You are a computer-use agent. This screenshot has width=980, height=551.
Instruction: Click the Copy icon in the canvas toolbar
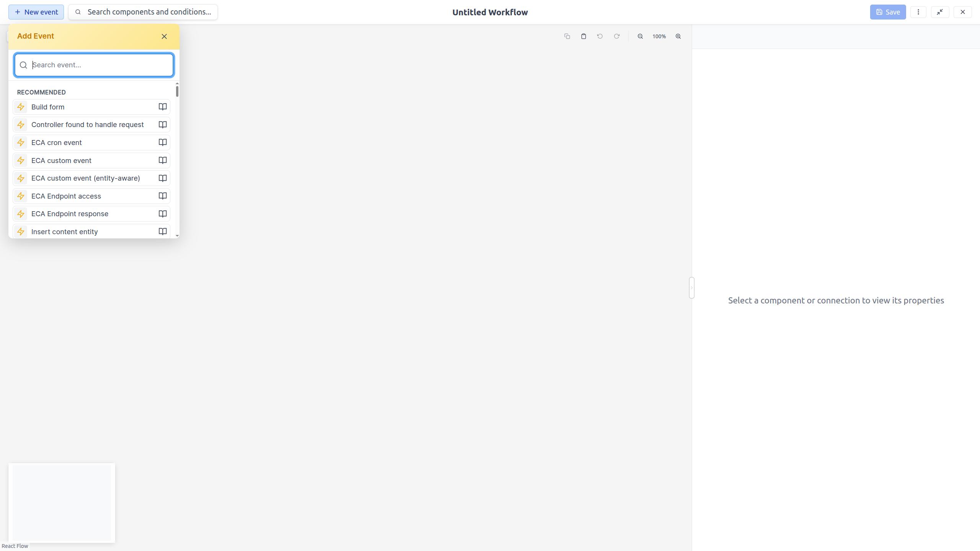567,36
